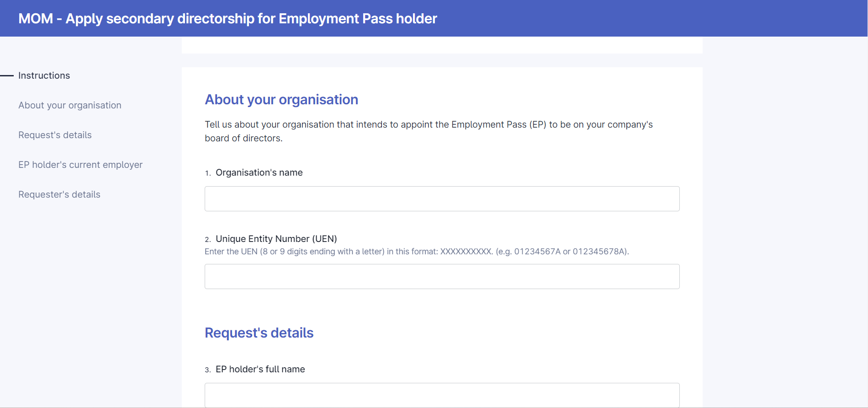The height and width of the screenshot is (408, 868).
Task: Go to Request's details sidebar item
Action: 55,135
